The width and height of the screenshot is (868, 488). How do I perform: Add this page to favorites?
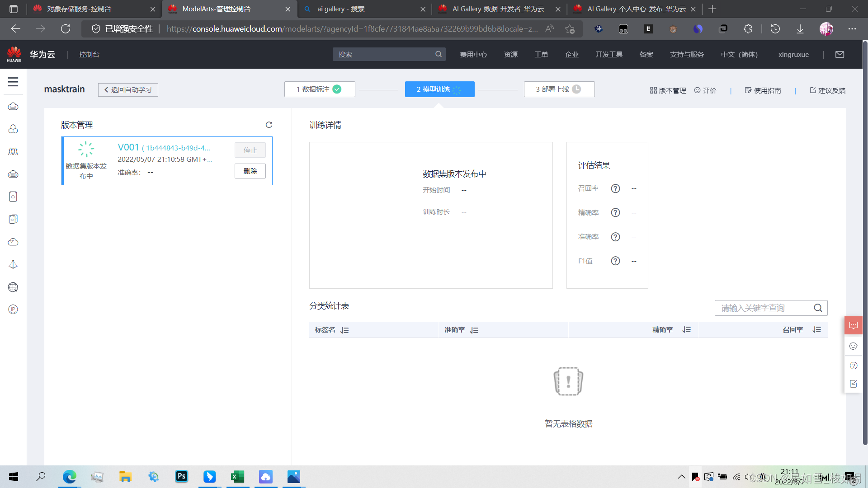tap(570, 29)
